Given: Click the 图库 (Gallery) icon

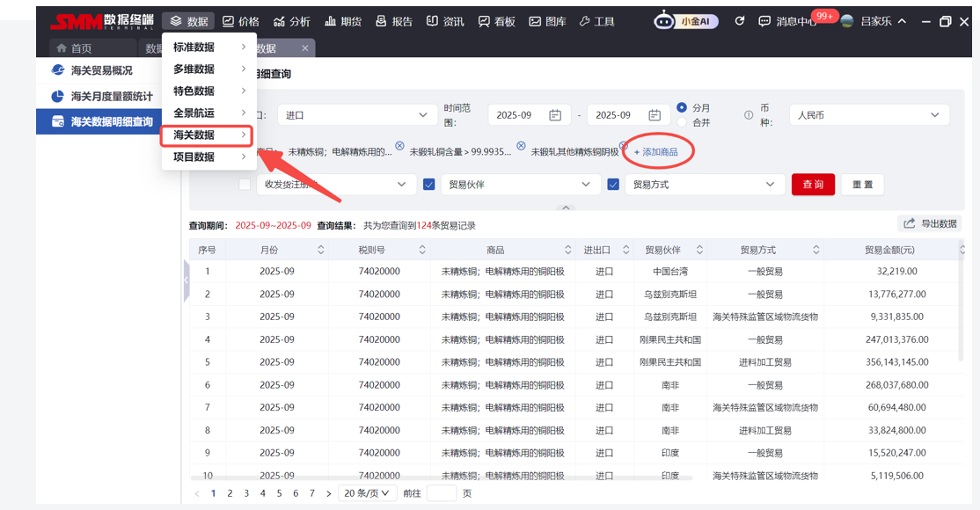Looking at the screenshot, I should pyautogui.click(x=535, y=21).
